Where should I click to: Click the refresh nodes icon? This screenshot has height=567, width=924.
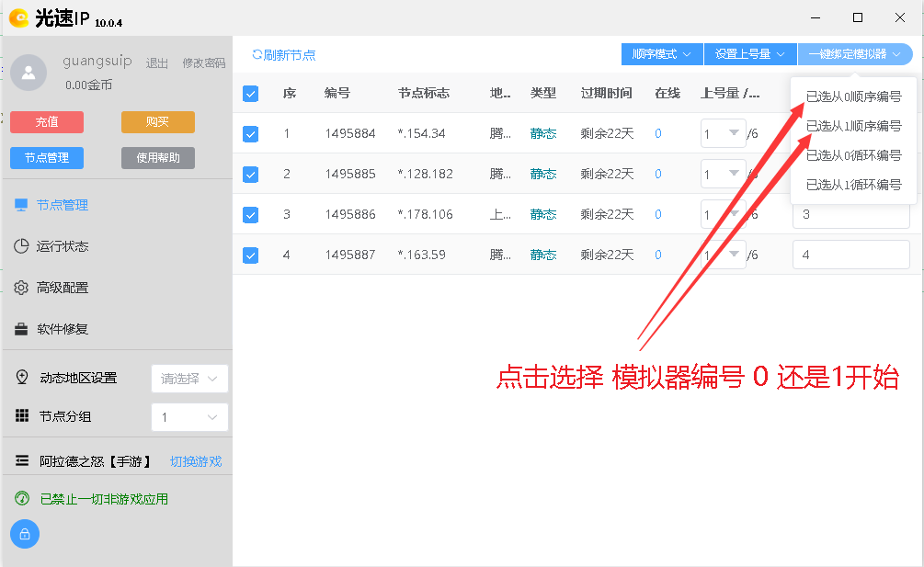(x=257, y=55)
